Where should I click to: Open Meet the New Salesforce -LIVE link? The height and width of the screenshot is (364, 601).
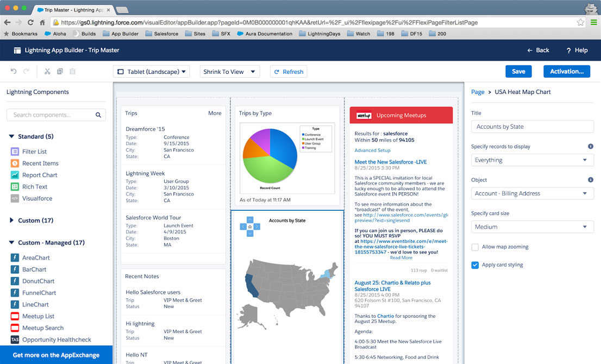tap(390, 162)
